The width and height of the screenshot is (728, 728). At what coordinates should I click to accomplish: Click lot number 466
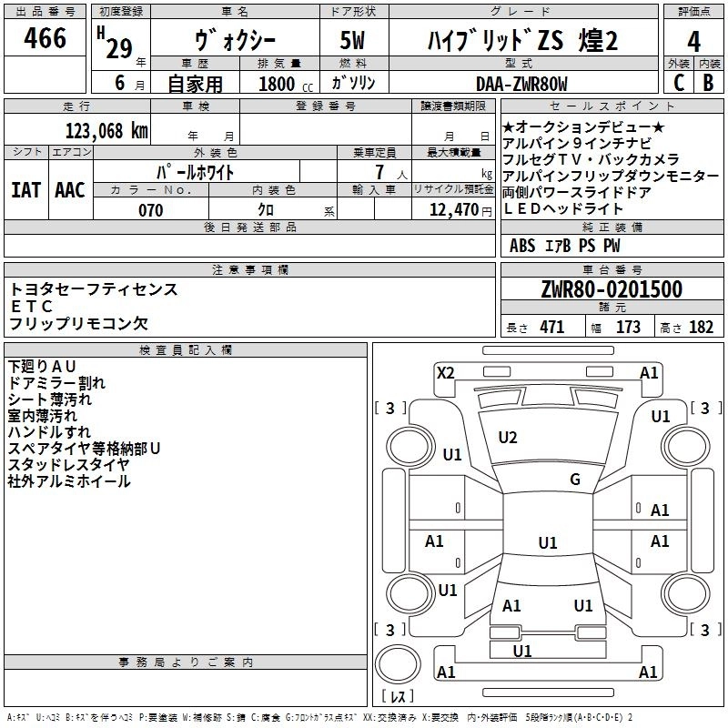[45, 38]
